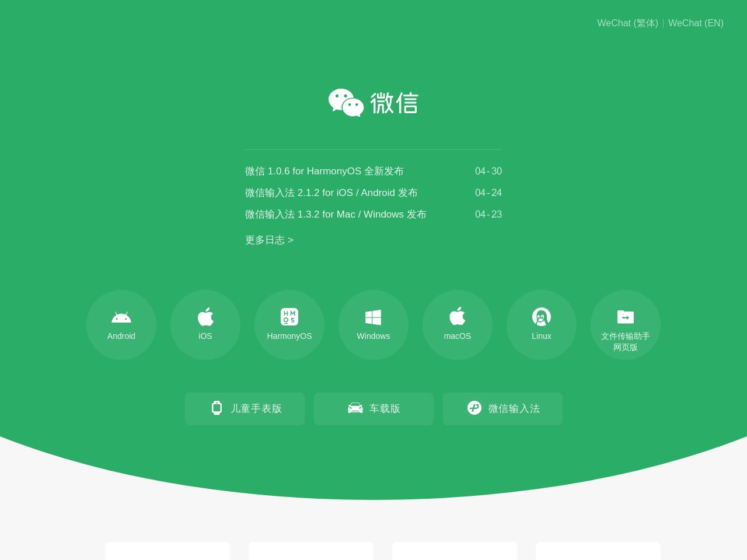Switch to WeChat (繁体) version
747x560 pixels.
[627, 23]
